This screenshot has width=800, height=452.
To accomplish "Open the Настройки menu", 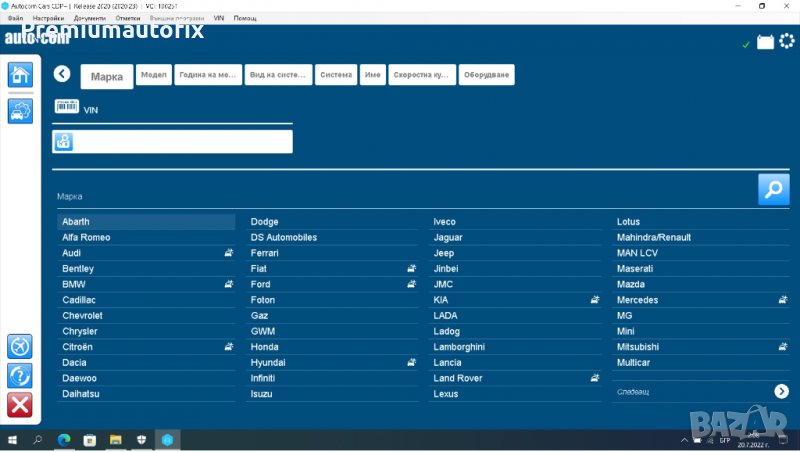I will 48,18.
